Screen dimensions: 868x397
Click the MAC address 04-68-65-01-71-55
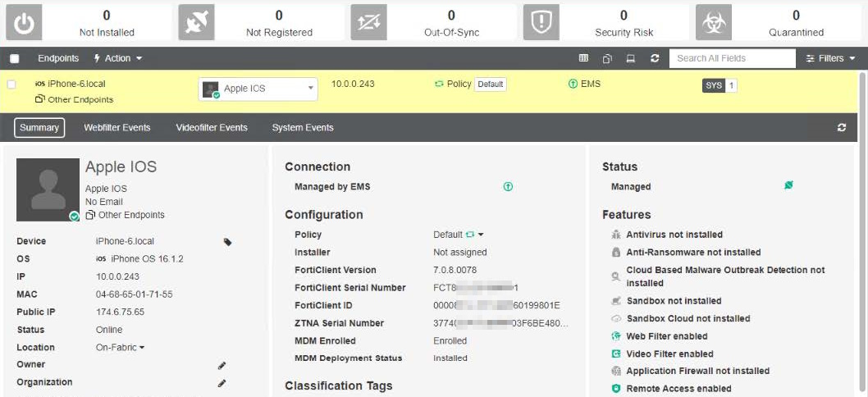click(134, 294)
